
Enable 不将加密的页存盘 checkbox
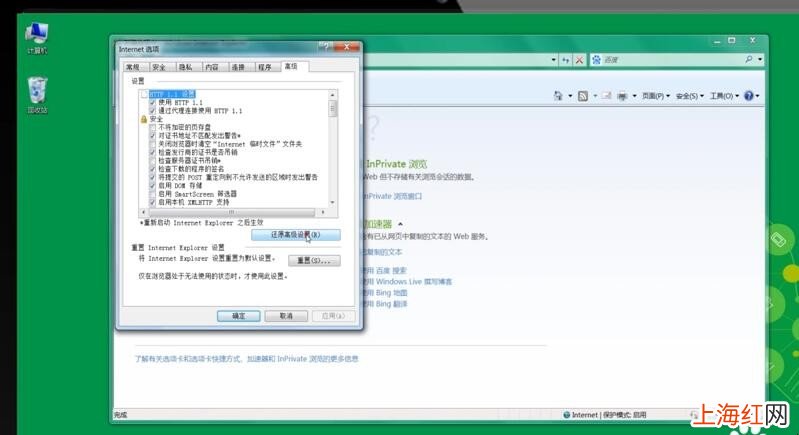[152, 127]
